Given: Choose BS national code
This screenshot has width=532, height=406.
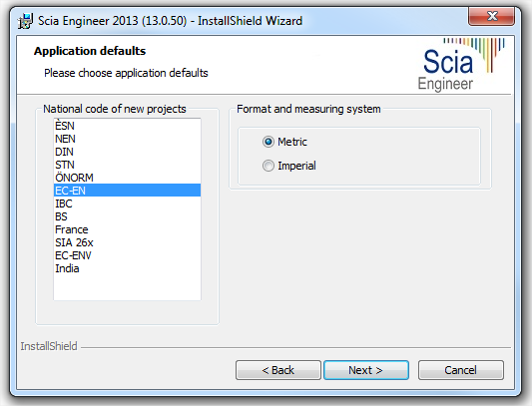Looking at the screenshot, I should tap(127, 216).
